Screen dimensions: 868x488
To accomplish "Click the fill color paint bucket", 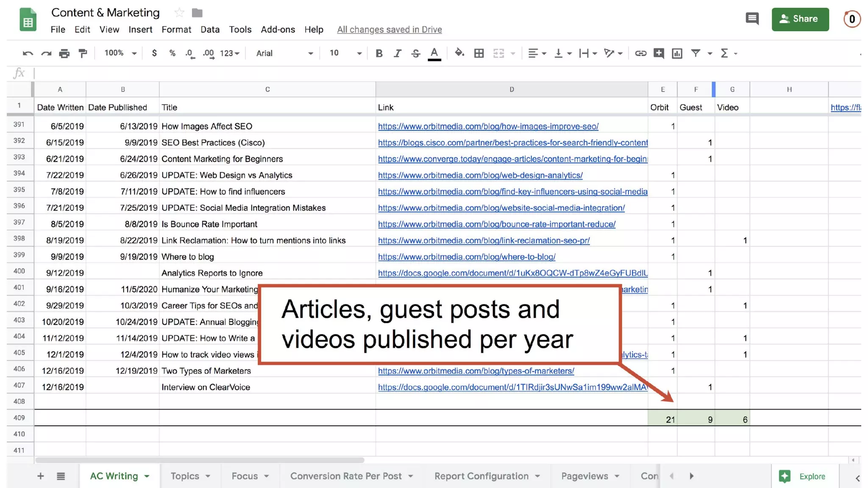I will pyautogui.click(x=459, y=53).
